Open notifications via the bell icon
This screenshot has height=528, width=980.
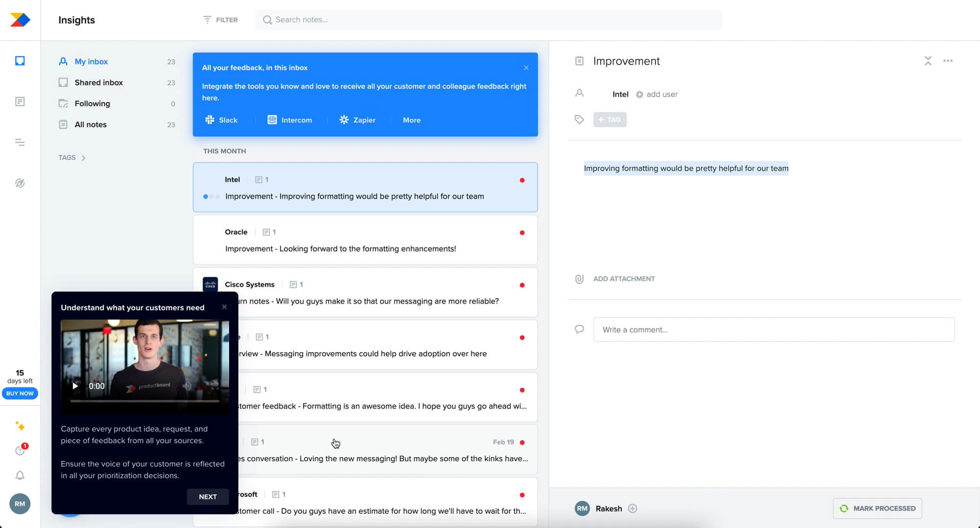pyautogui.click(x=20, y=475)
